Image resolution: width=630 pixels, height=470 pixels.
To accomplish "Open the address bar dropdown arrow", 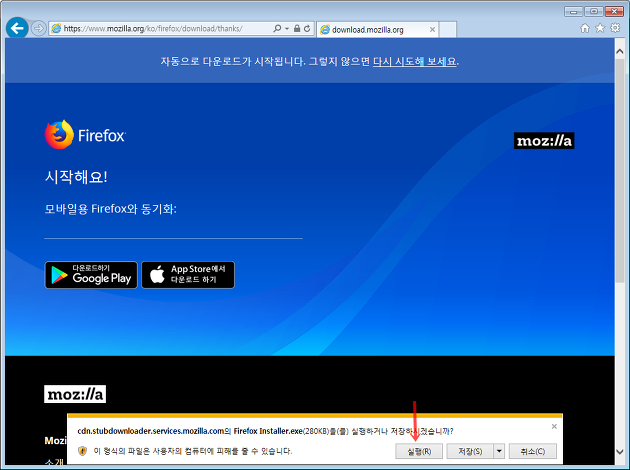I will 287,29.
